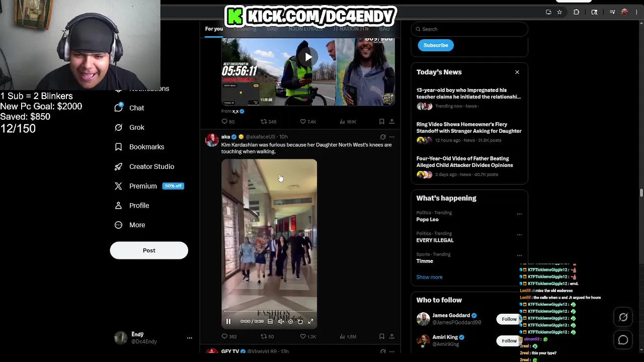Viewport: 644px width, 362px height.
Task: Open the Timme trending topic
Action: (425, 261)
